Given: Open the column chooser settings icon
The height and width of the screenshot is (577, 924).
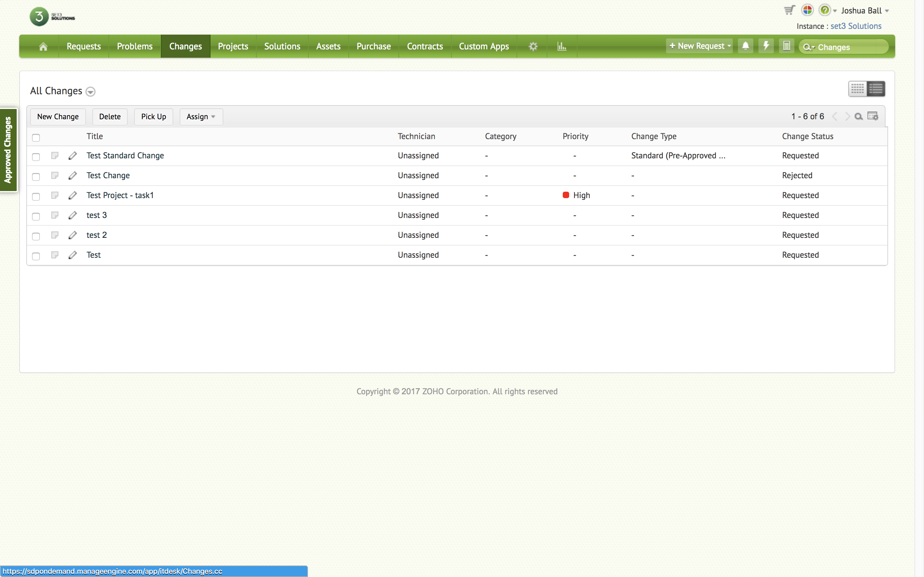Looking at the screenshot, I should pyautogui.click(x=873, y=116).
